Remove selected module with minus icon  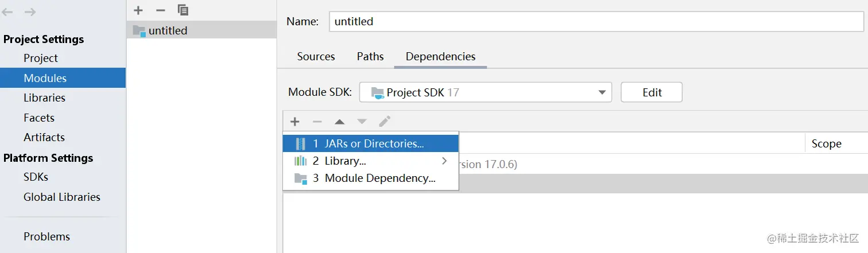161,10
